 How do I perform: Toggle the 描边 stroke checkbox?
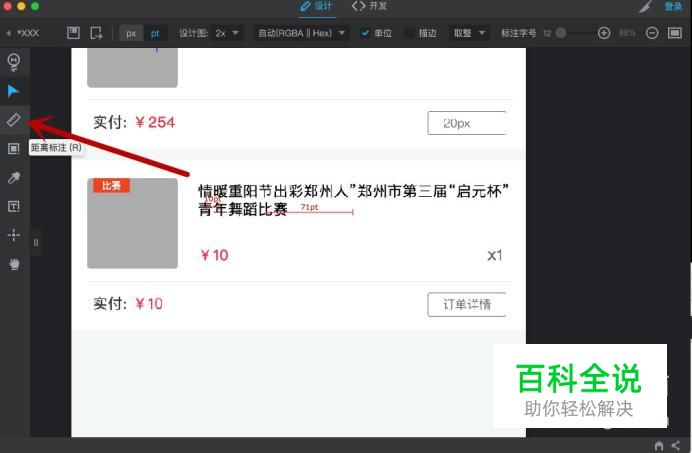click(410, 33)
